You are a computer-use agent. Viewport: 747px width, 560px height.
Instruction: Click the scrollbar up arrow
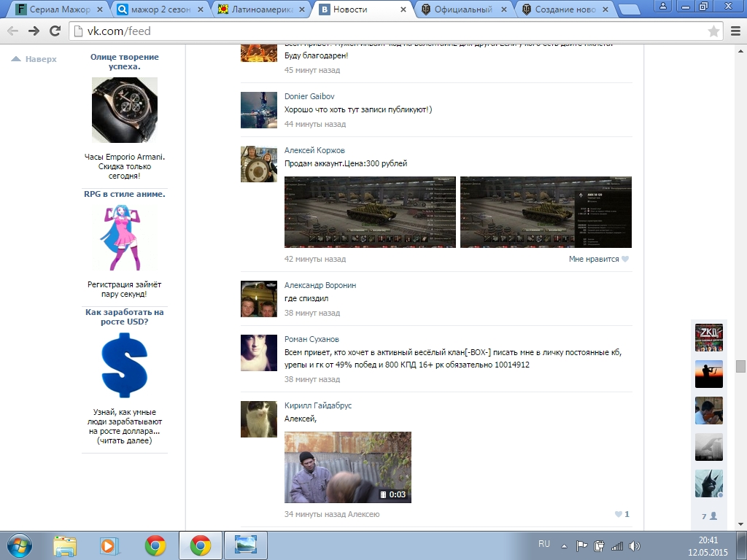(740, 50)
